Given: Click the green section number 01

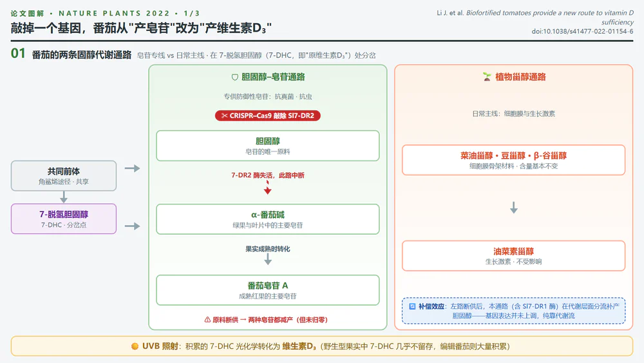Looking at the screenshot, I should (x=18, y=54).
